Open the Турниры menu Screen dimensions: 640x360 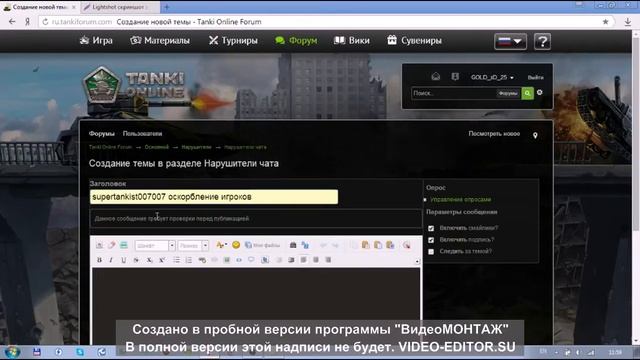(233, 40)
